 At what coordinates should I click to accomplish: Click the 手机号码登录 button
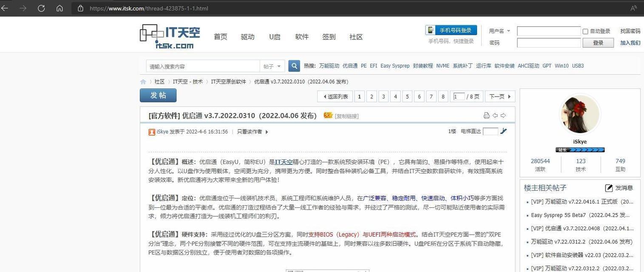(451, 30)
